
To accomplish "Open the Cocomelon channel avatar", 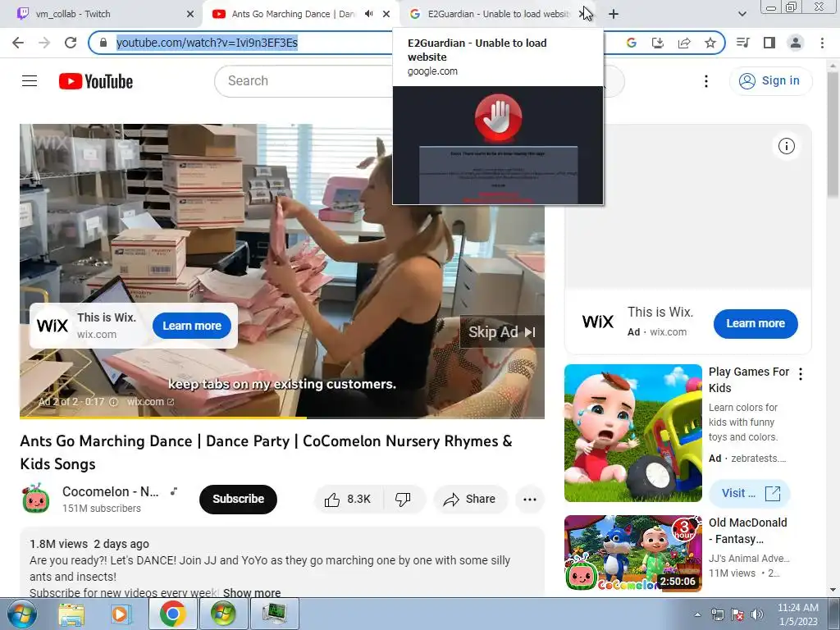I will click(36, 499).
